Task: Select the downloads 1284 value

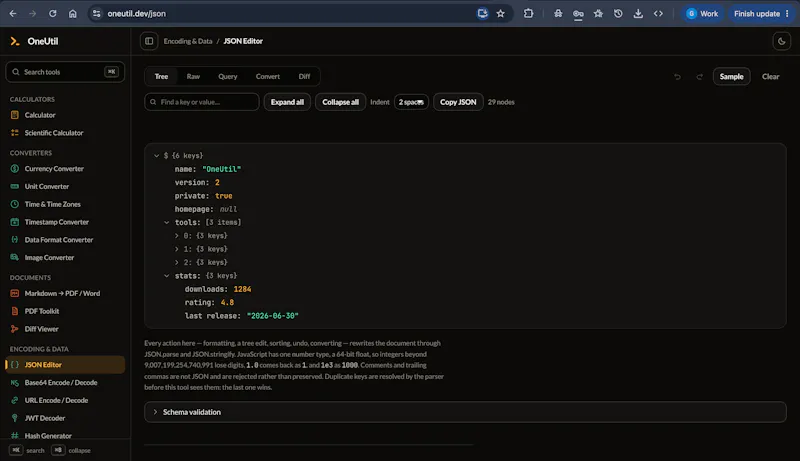Action: click(242, 289)
